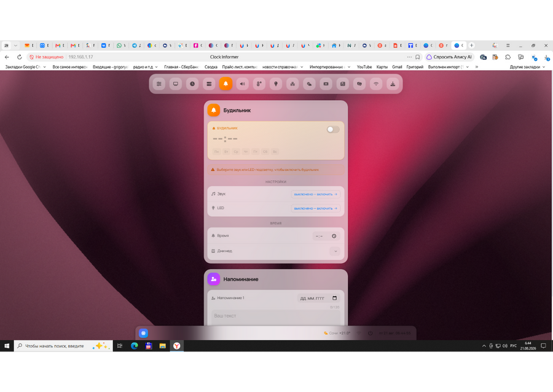553x392 pixels.
Task: Open the thermometer sensor tab
Action: point(259,84)
